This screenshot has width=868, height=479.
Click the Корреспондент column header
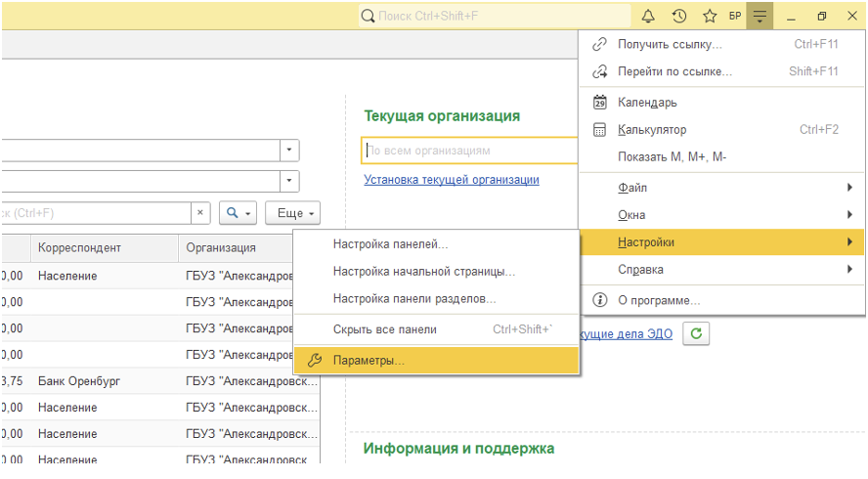[105, 248]
